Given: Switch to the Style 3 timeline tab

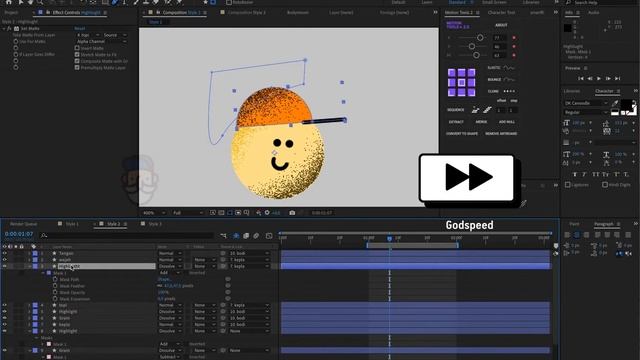Looking at the screenshot, I should click(x=155, y=224).
